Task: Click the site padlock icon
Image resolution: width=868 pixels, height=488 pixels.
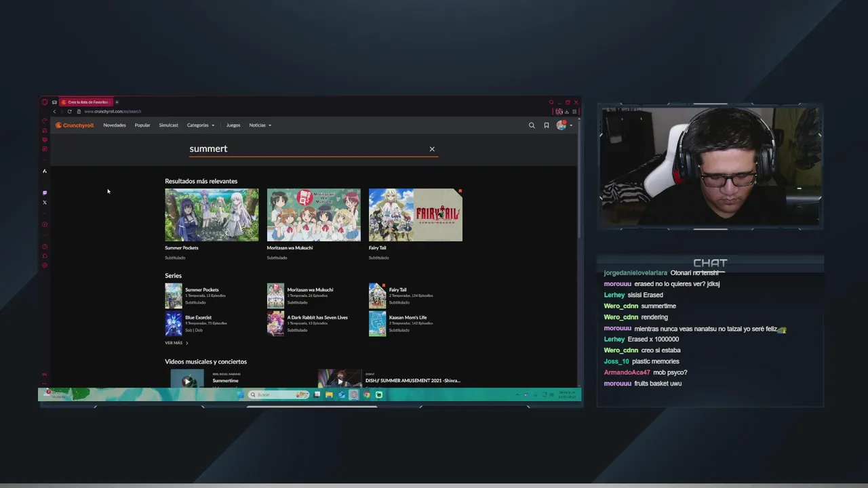Action: 79,111
